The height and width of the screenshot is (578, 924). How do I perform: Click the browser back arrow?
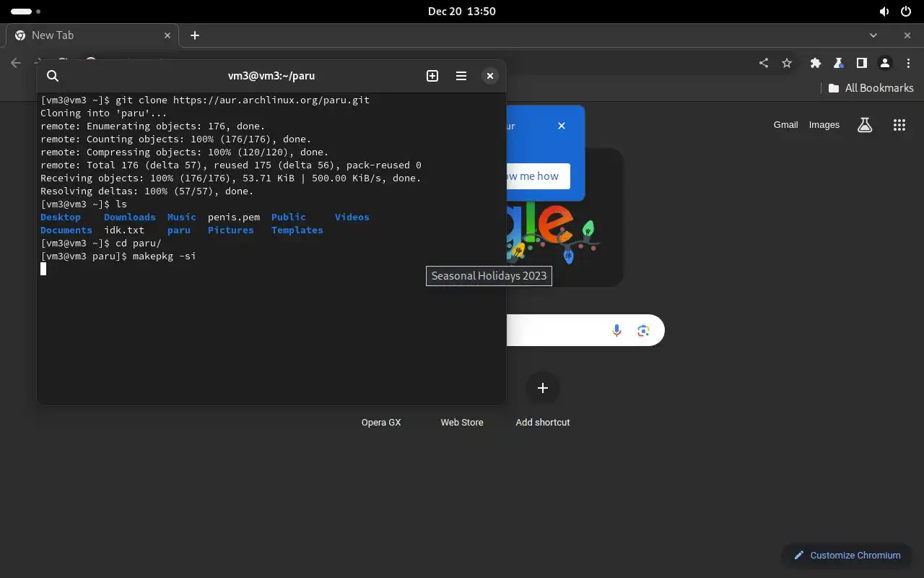pyautogui.click(x=16, y=63)
